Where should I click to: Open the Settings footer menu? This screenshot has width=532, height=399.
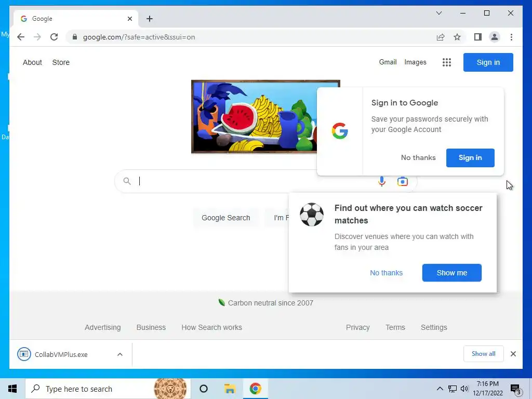tap(434, 327)
